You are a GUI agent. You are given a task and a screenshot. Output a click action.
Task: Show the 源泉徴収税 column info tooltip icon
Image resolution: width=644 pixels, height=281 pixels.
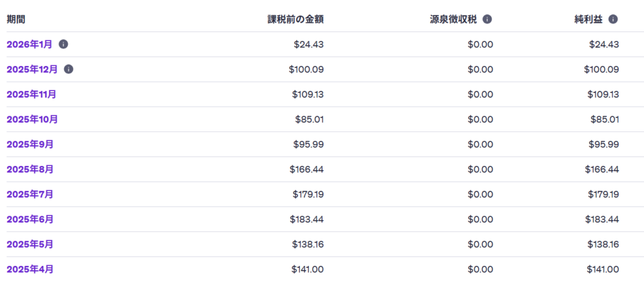[487, 19]
